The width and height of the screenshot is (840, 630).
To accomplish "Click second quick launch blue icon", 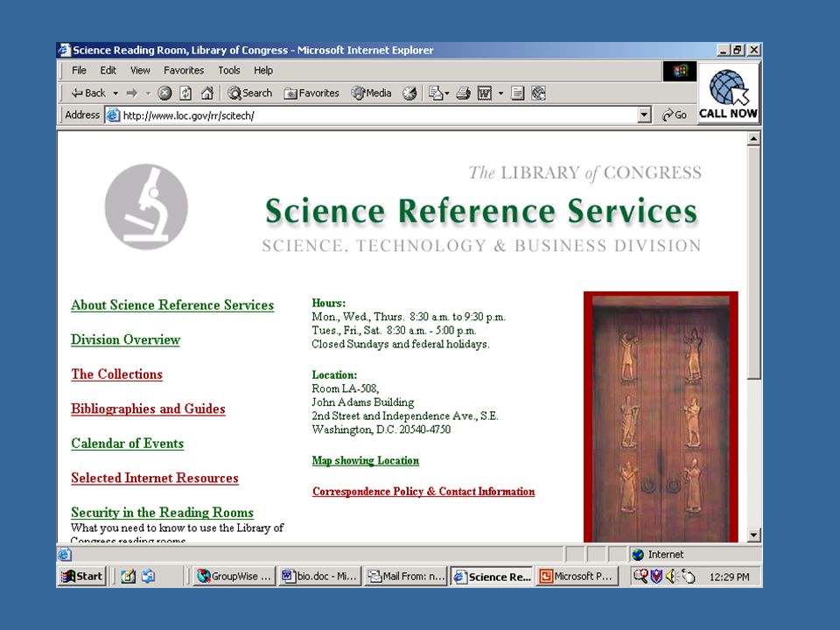I will pyautogui.click(x=149, y=577).
